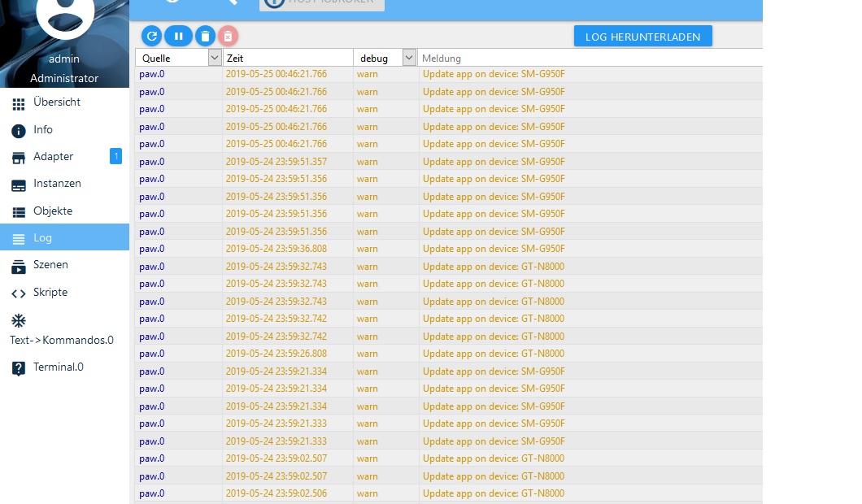Click the Adapter store icon
The width and height of the screenshot is (862, 504).
[19, 159]
